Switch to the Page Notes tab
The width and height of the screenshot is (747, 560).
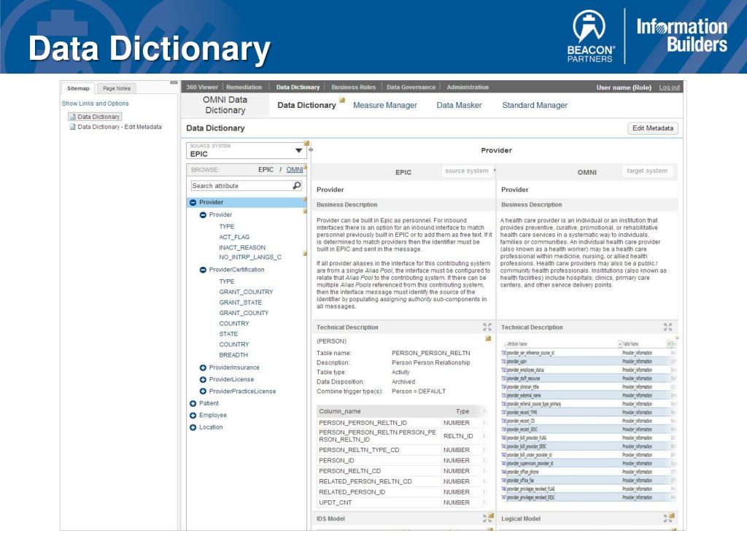point(116,88)
